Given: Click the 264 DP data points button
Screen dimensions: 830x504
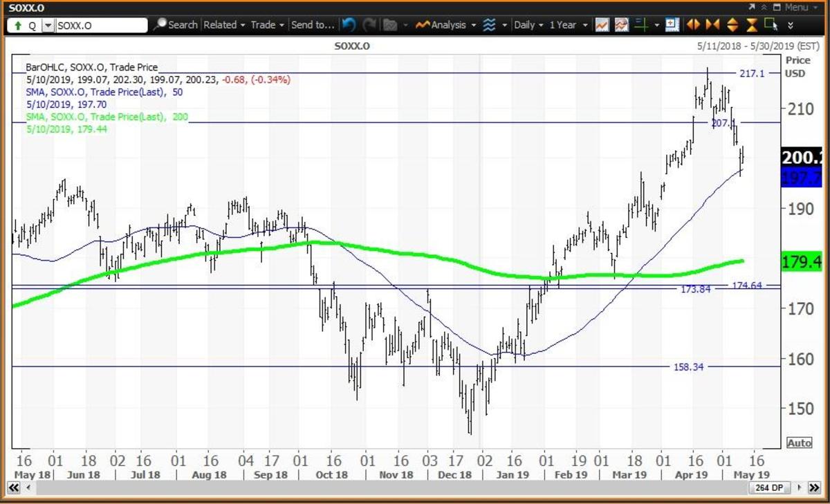Looking at the screenshot, I should pos(768,488).
